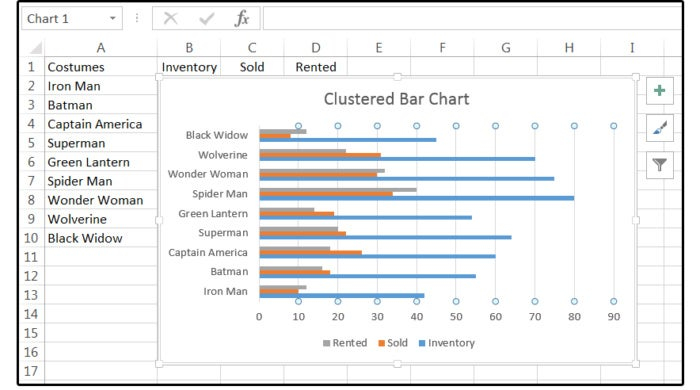Viewport: 700px width, 390px height.
Task: Click the Spider Man axis label in chart
Action: (220, 194)
